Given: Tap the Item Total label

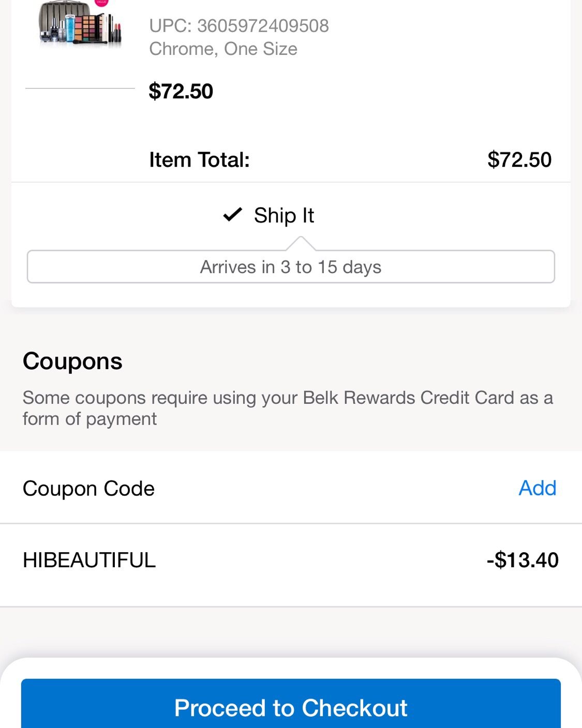Looking at the screenshot, I should click(199, 159).
